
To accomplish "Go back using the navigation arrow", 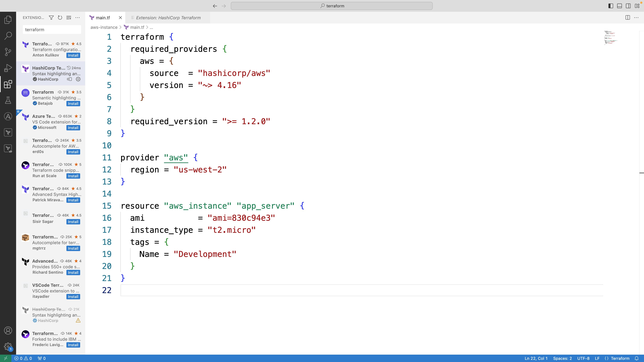I will point(215,6).
